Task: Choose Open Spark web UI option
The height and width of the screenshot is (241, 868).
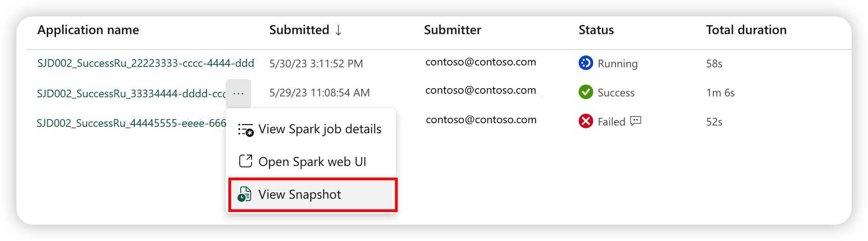Action: pos(312,162)
